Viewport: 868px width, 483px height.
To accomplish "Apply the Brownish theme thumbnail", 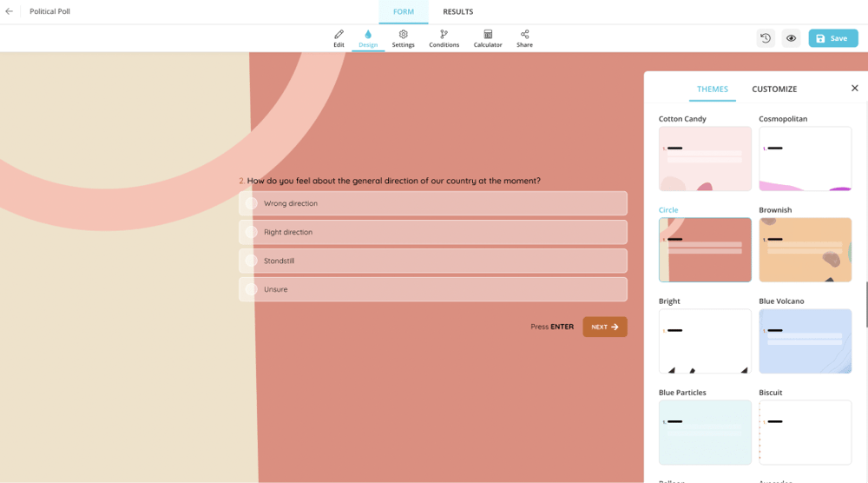I will [x=805, y=250].
